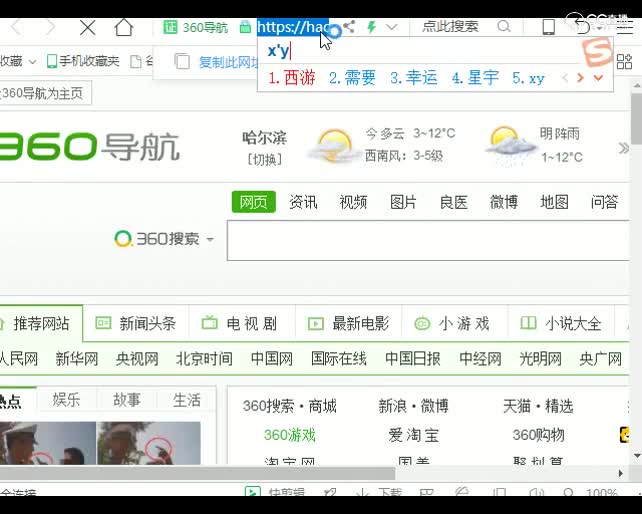Select the 资讯 search tab

(x=303, y=202)
